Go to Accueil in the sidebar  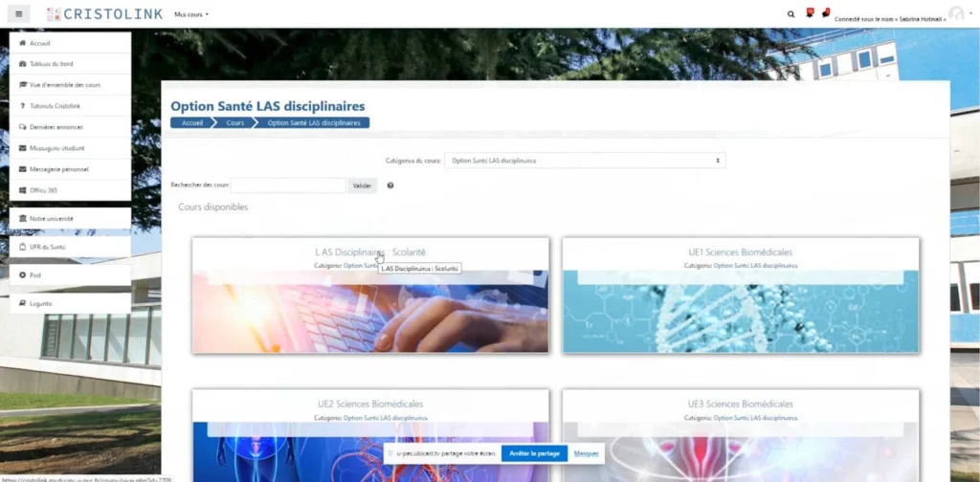coord(40,43)
